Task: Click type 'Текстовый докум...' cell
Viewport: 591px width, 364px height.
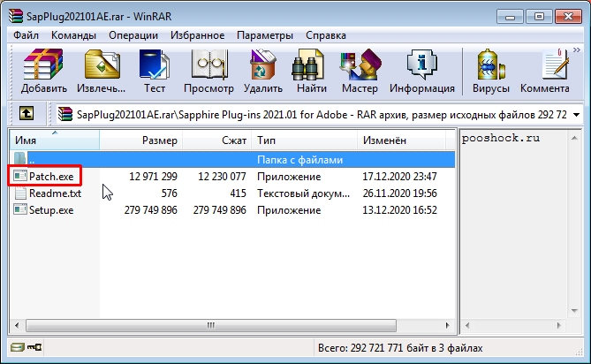Action: click(x=303, y=193)
